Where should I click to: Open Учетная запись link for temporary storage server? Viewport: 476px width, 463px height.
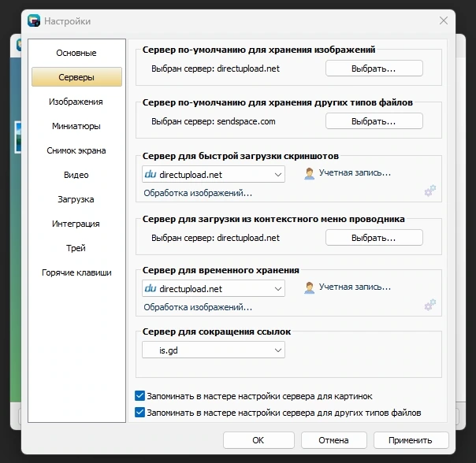click(355, 287)
